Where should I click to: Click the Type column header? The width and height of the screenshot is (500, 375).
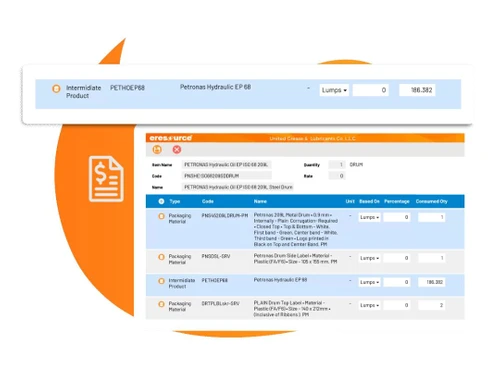click(175, 201)
